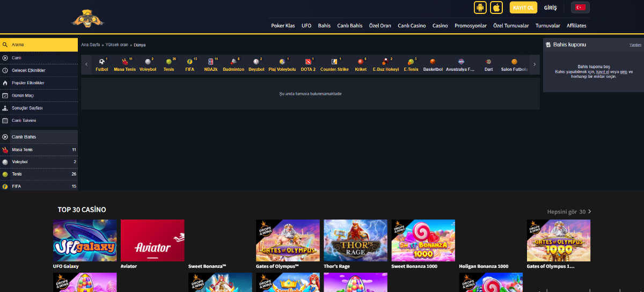Select the Counter-Strike icon
The width and height of the screenshot is (644, 292).
click(x=334, y=65)
